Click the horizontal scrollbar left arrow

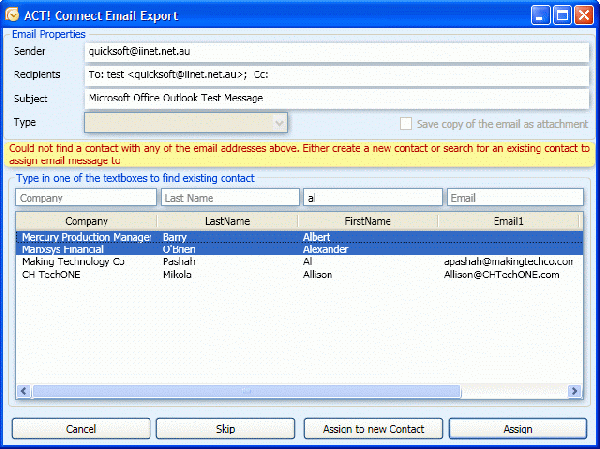(x=24, y=391)
